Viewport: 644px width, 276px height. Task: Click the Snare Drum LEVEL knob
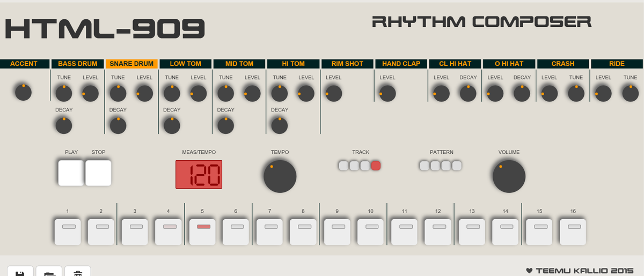(x=144, y=94)
